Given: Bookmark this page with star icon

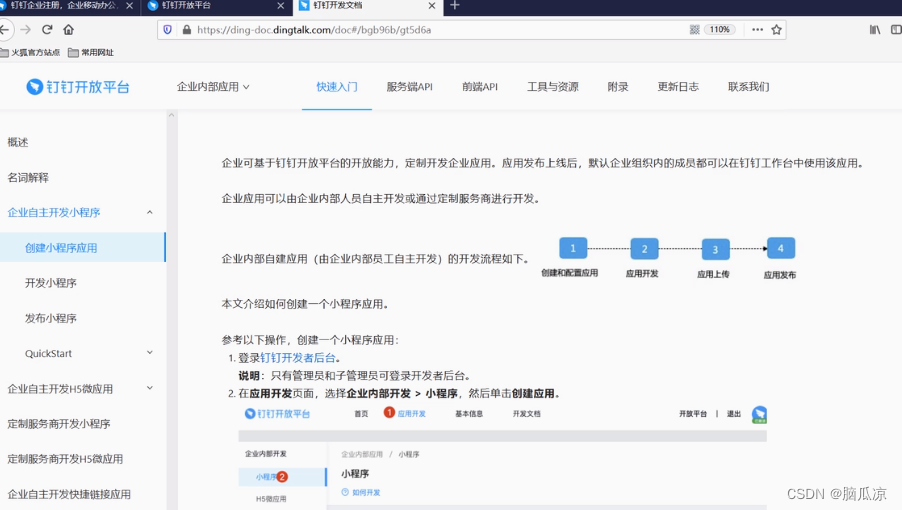Looking at the screenshot, I should [x=776, y=29].
